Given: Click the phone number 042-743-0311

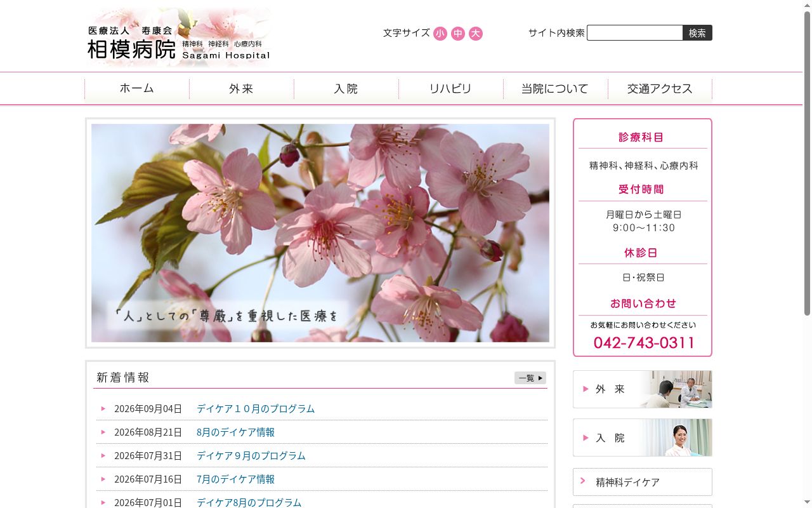Looking at the screenshot, I should click(644, 343).
